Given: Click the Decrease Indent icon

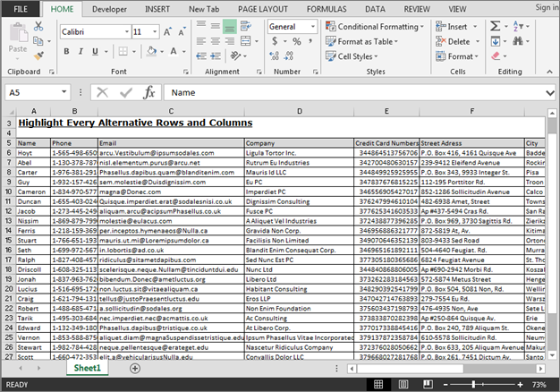Looking at the screenshot, I should click(x=201, y=55).
